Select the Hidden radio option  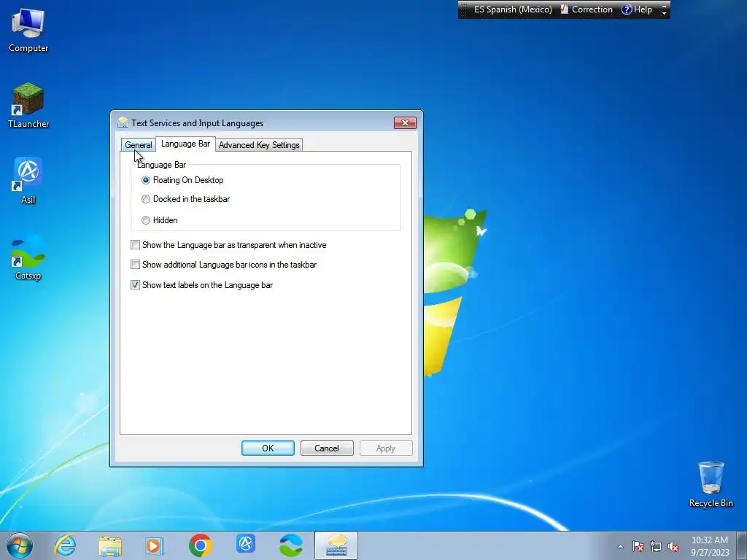pyautogui.click(x=160, y=220)
